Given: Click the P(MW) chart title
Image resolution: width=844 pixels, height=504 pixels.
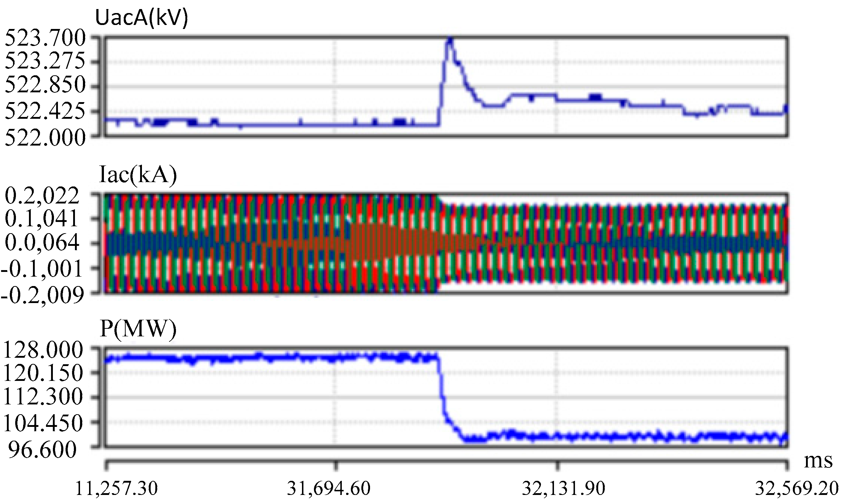Looking at the screenshot, I should click(138, 328).
